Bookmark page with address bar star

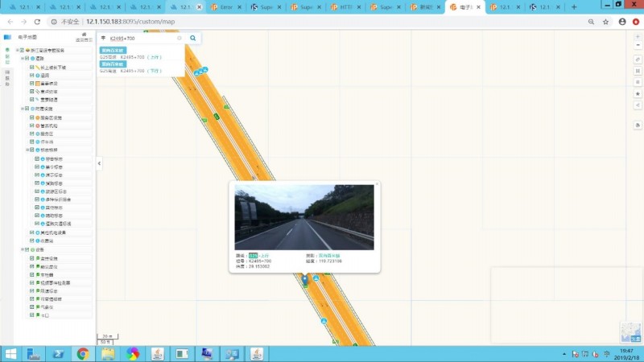tap(606, 22)
